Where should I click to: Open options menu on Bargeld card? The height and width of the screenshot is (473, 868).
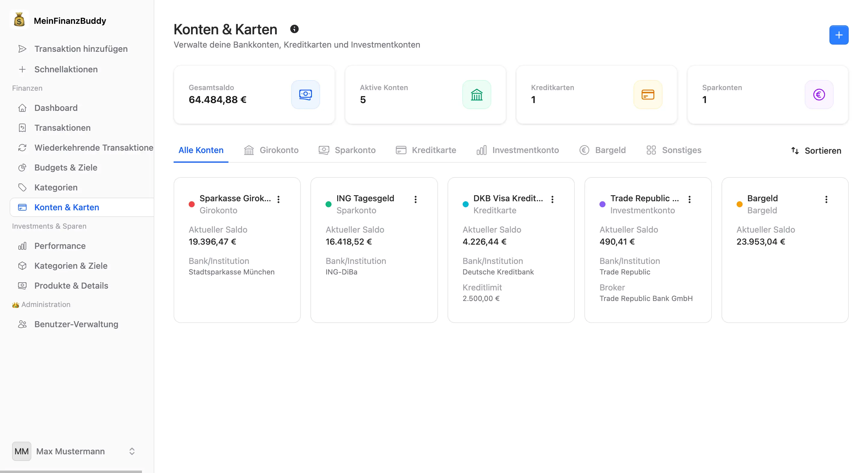(826, 199)
